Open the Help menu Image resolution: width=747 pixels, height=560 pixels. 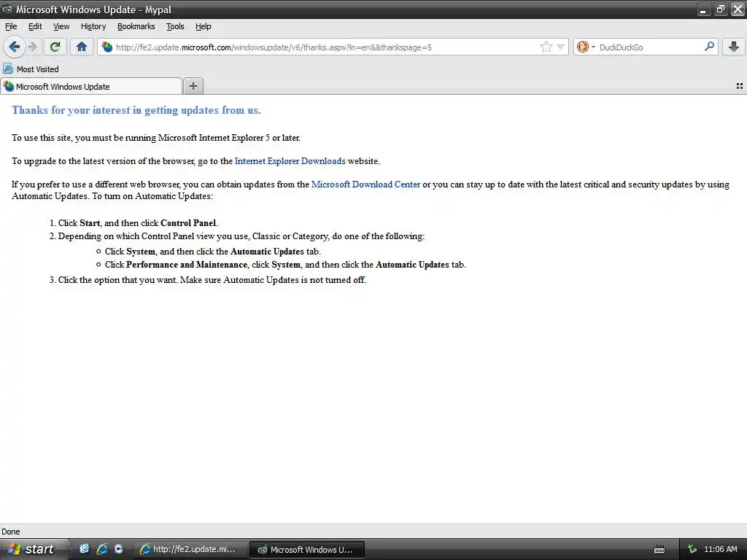203,27
